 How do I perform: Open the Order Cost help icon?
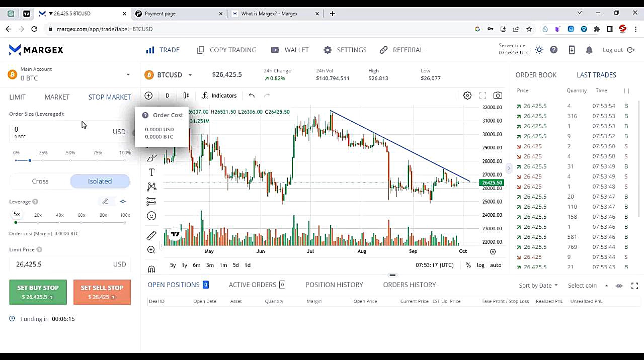(x=145, y=115)
